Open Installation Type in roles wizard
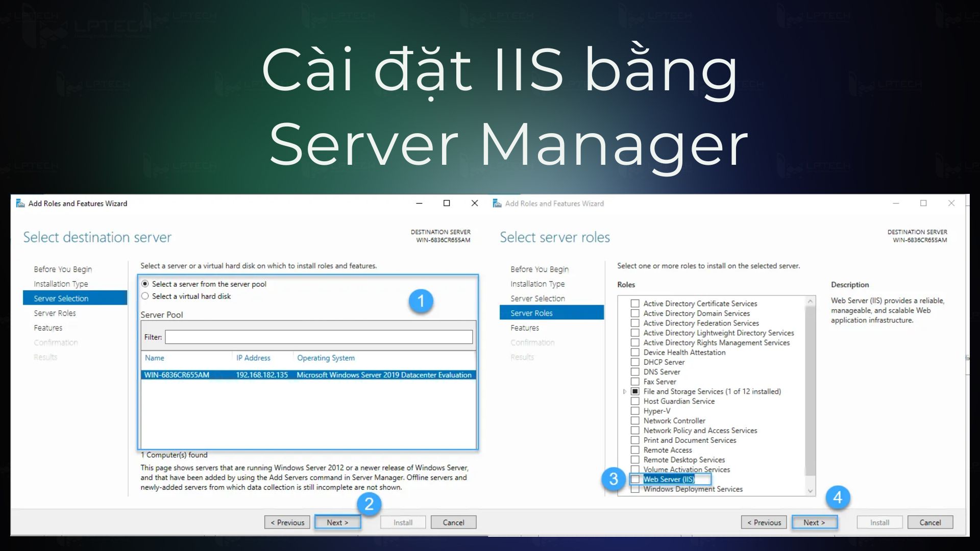 pos(537,284)
